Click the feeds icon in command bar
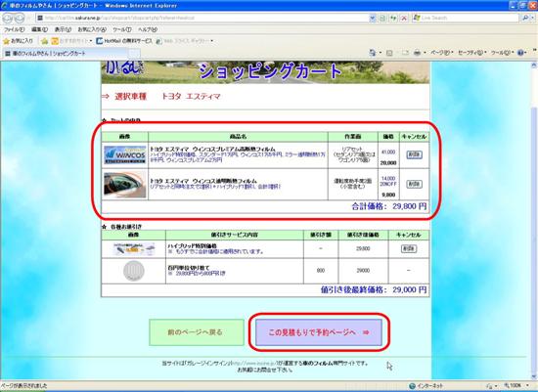 click(x=389, y=53)
